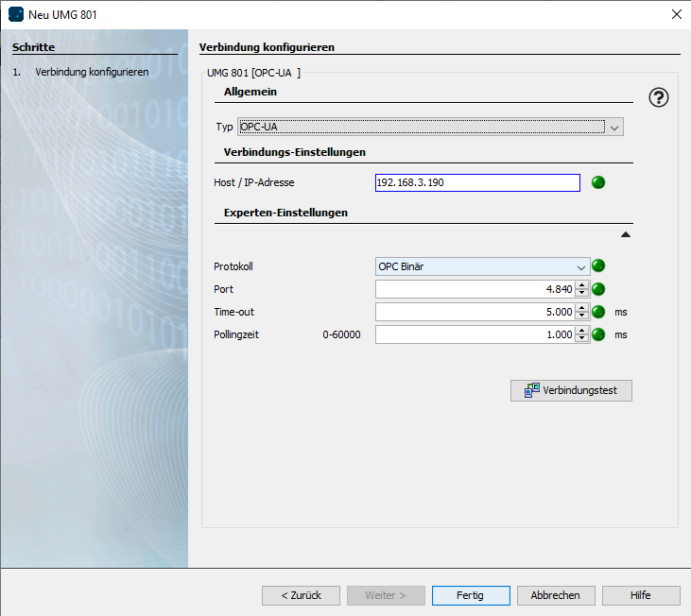Collapse the Experten-Einstellungen section arrow

pyautogui.click(x=625, y=233)
